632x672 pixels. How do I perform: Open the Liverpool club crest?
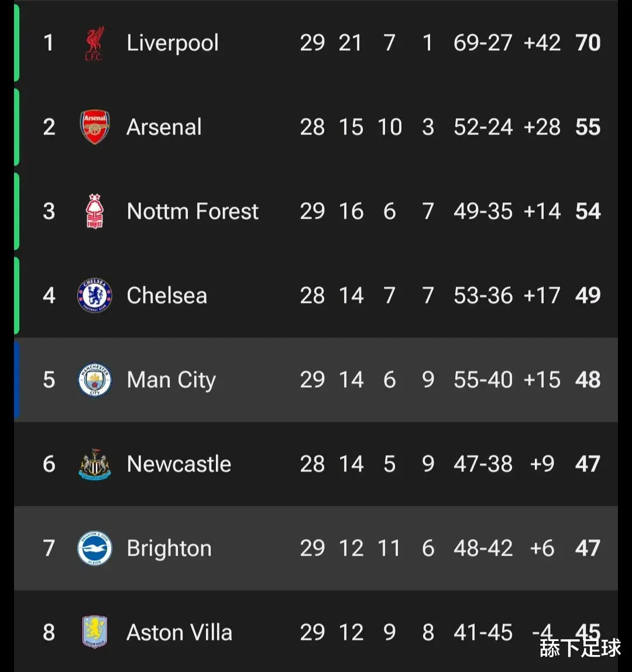tap(94, 43)
